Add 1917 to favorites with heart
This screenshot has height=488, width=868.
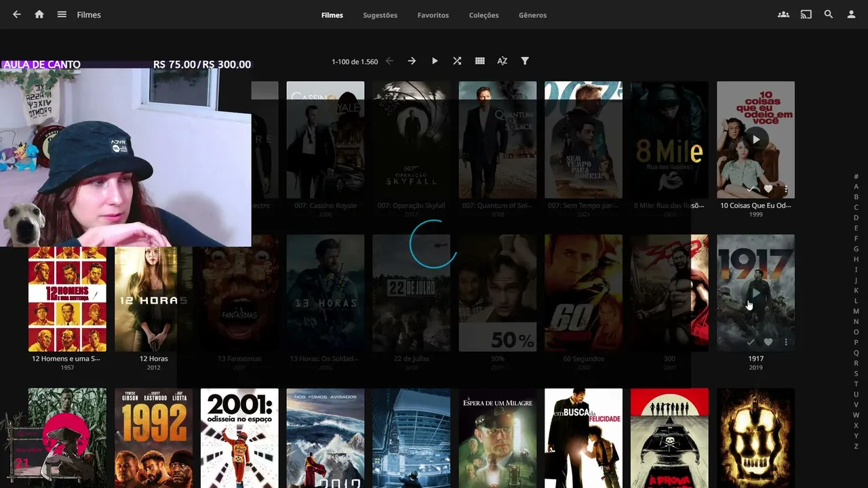768,342
